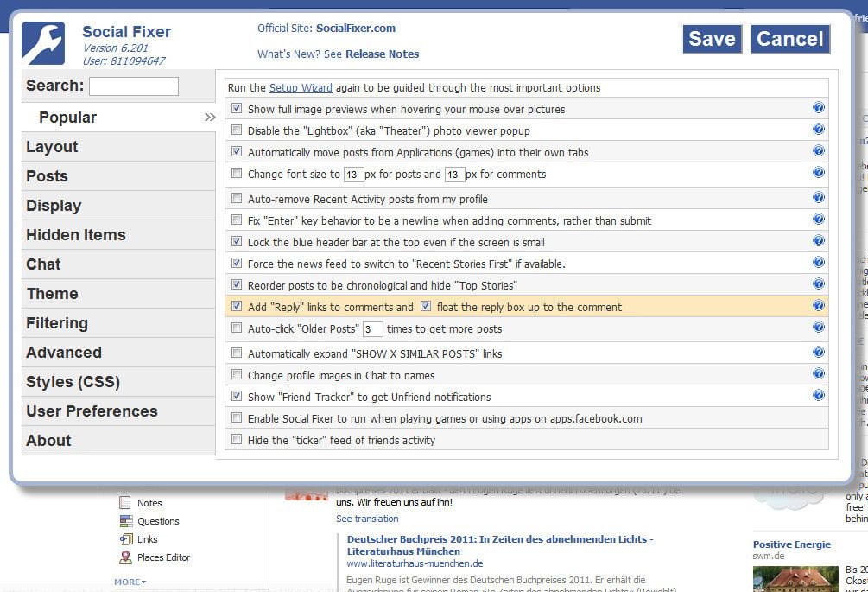Viewport: 868px width, 592px height.
Task: Open help for full image previews option
Action: 817,107
